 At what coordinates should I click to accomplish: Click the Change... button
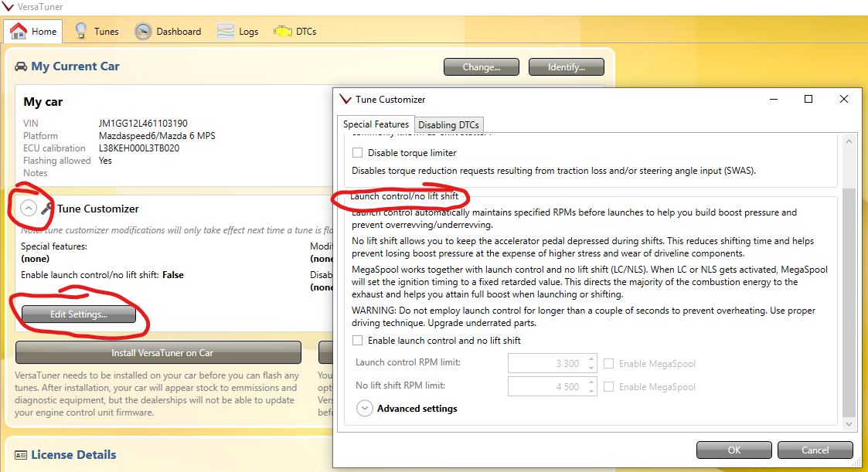point(482,67)
